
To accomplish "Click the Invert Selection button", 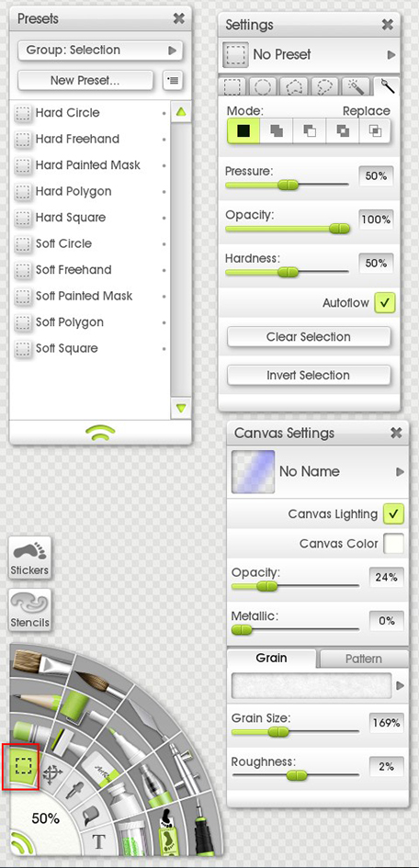I will pyautogui.click(x=309, y=375).
